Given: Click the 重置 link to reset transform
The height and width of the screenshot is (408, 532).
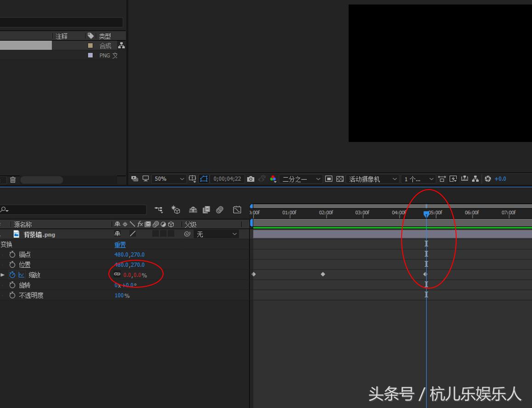Looking at the screenshot, I should [120, 245].
